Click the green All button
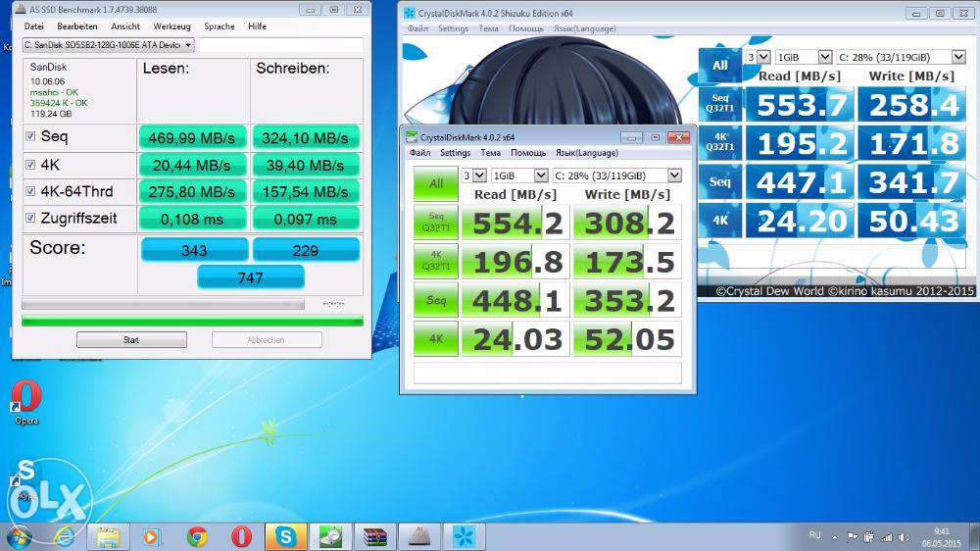980x551 pixels. pos(436,183)
